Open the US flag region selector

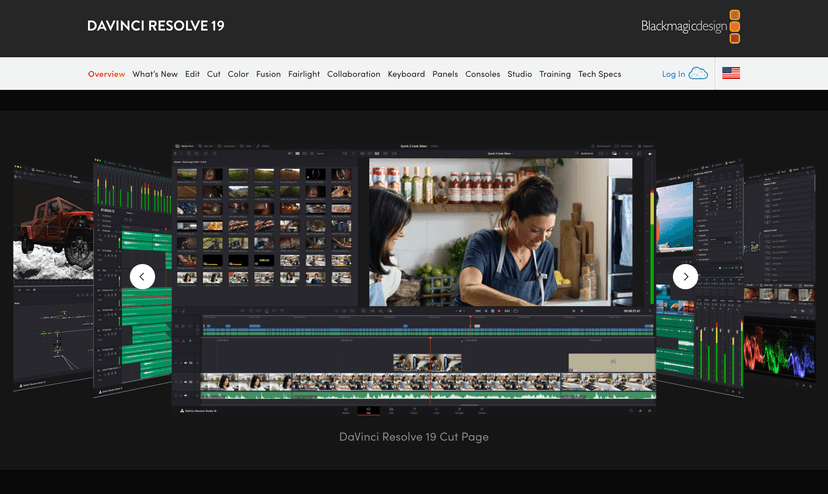click(x=731, y=73)
